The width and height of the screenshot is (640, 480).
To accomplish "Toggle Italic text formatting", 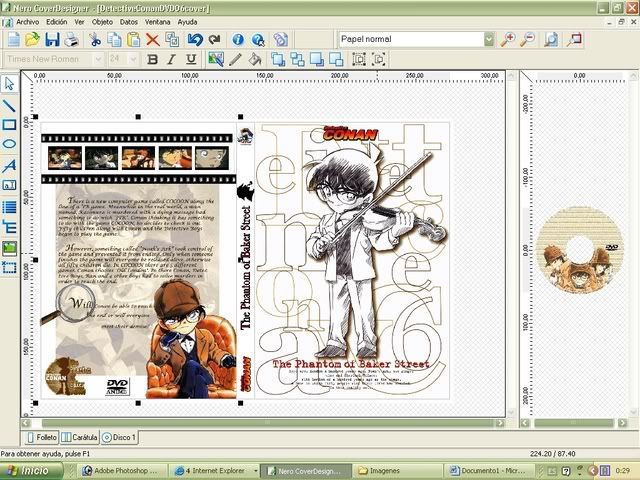I will tap(170, 60).
